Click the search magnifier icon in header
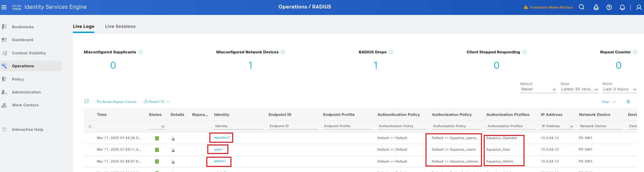 [581, 7]
